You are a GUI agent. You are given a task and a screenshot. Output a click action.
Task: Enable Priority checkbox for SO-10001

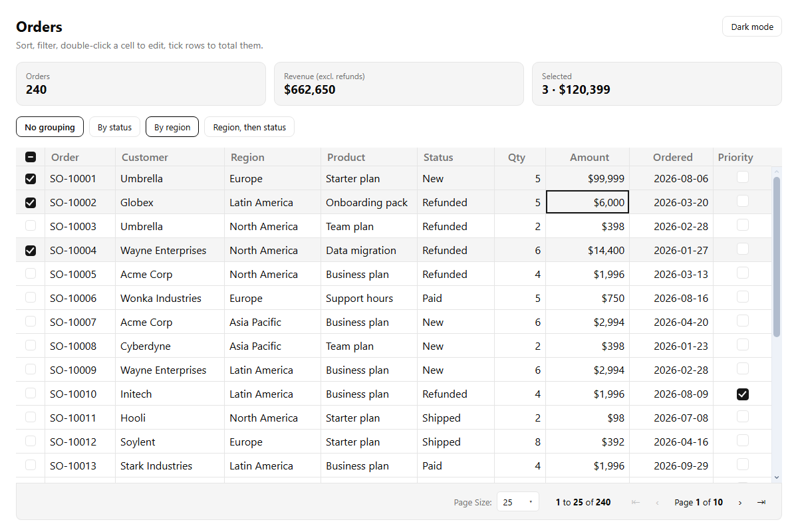point(743,177)
